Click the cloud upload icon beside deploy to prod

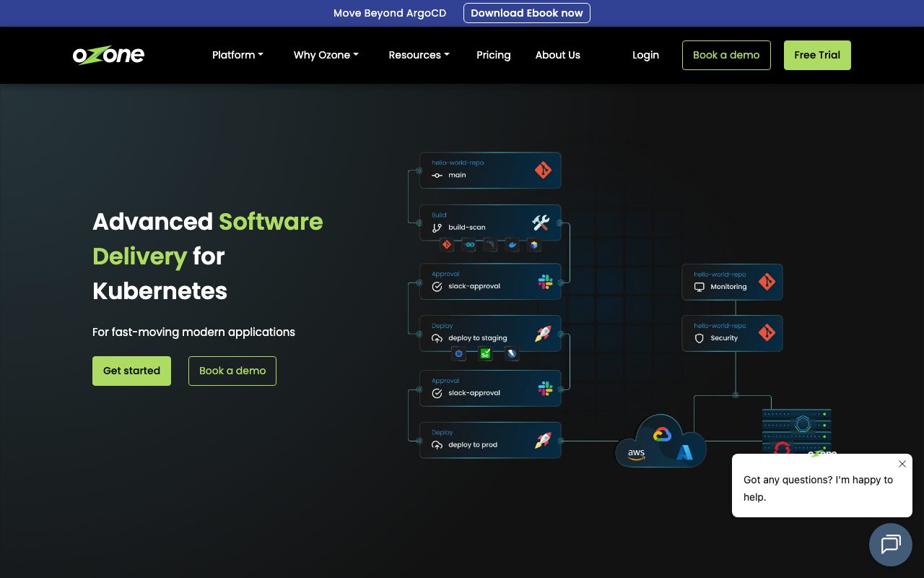point(437,445)
